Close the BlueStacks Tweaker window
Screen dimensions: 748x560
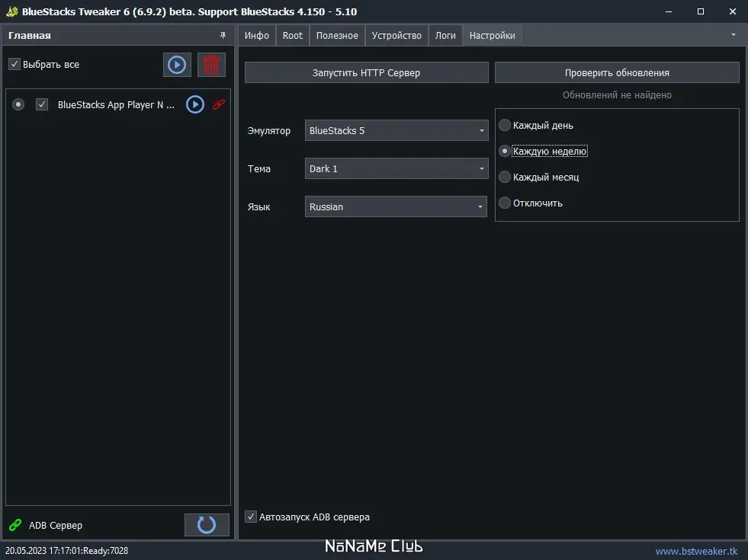tap(732, 11)
